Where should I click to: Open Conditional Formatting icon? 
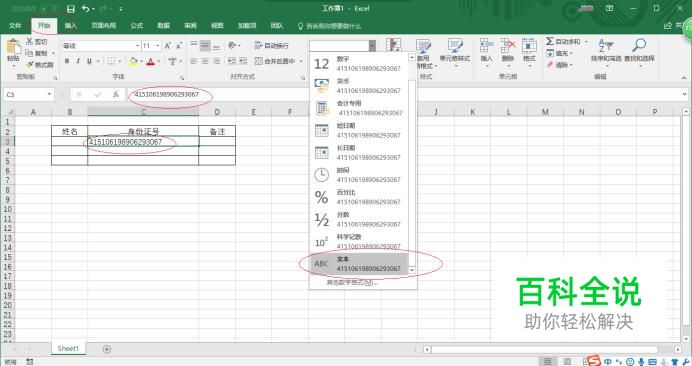click(394, 46)
